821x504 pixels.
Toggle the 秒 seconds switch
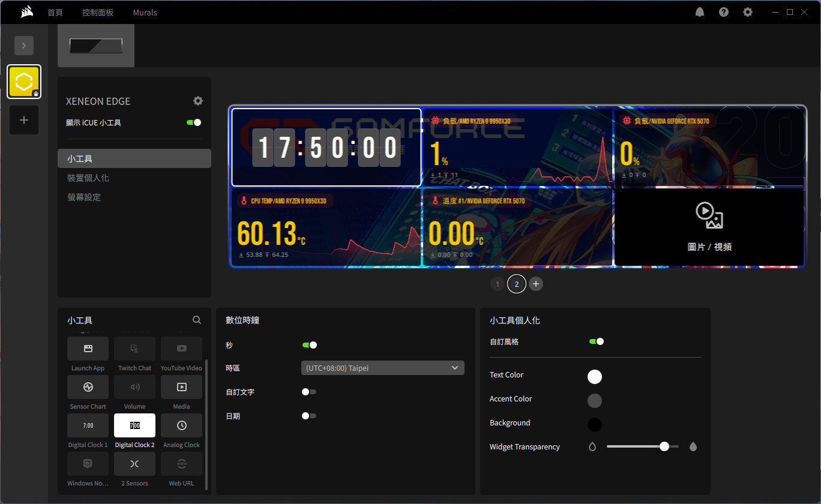(309, 345)
